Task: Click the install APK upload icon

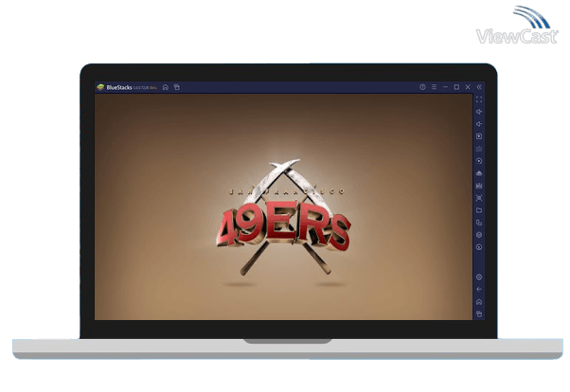Action: tap(479, 173)
